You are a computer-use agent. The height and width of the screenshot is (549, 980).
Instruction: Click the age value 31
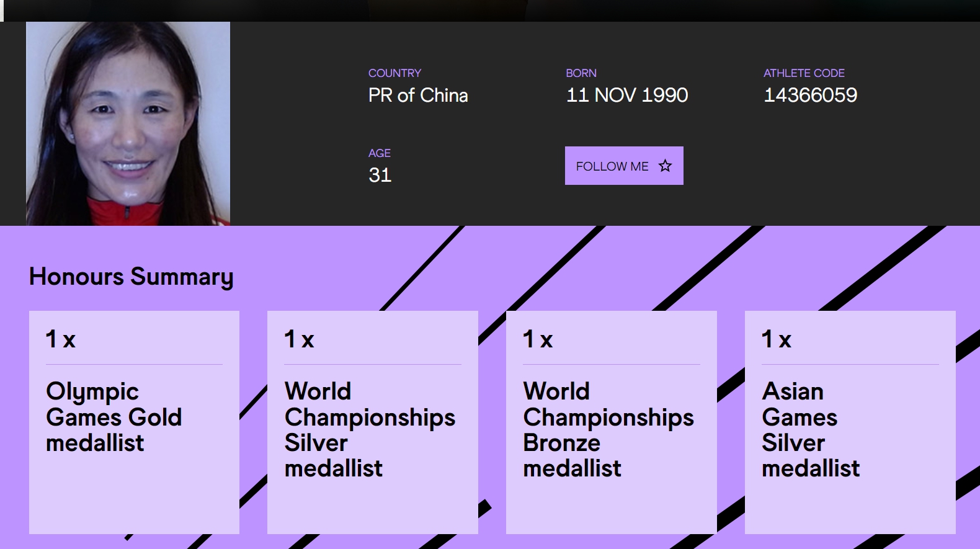click(x=380, y=176)
